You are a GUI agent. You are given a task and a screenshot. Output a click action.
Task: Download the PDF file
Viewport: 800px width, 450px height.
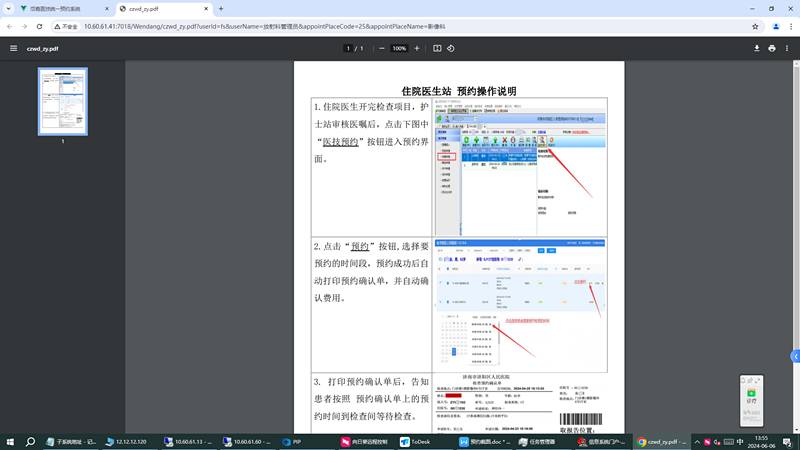pos(756,48)
